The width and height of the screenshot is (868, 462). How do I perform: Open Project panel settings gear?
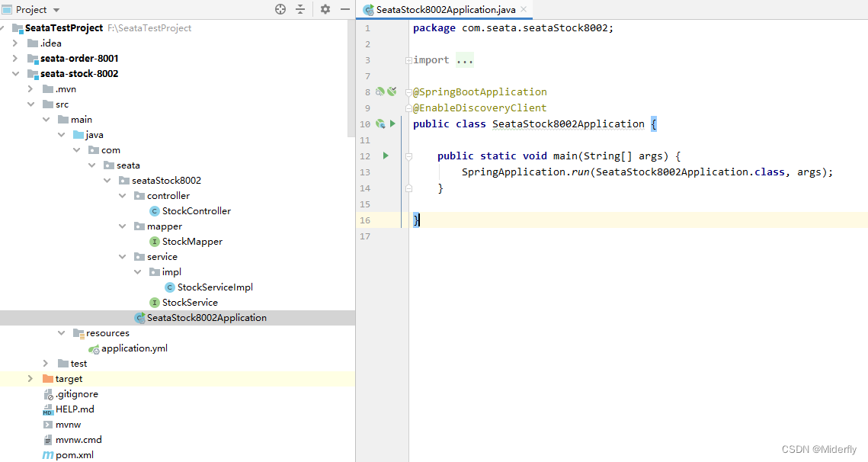click(x=325, y=9)
